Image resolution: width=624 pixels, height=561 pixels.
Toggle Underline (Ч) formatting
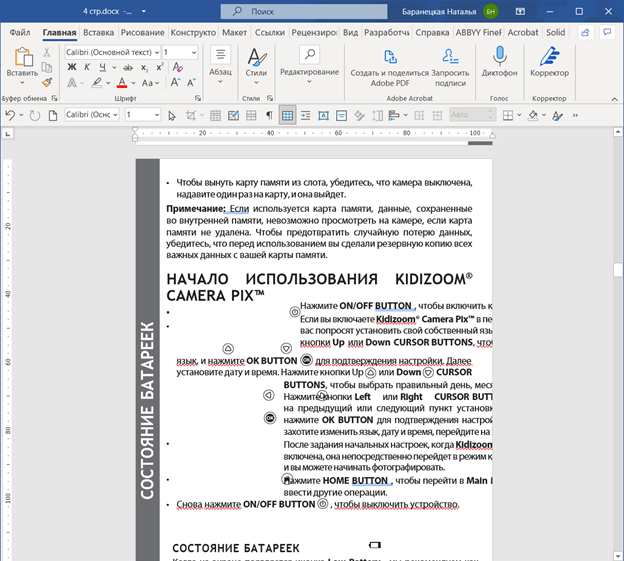[x=103, y=67]
